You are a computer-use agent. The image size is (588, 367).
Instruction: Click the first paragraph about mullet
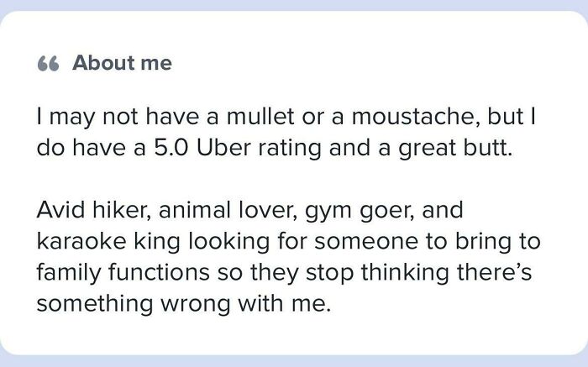pyautogui.click(x=286, y=133)
